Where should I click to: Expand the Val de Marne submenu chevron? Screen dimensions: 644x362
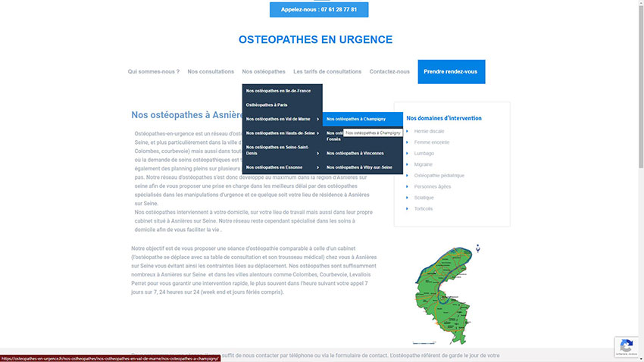click(317, 119)
